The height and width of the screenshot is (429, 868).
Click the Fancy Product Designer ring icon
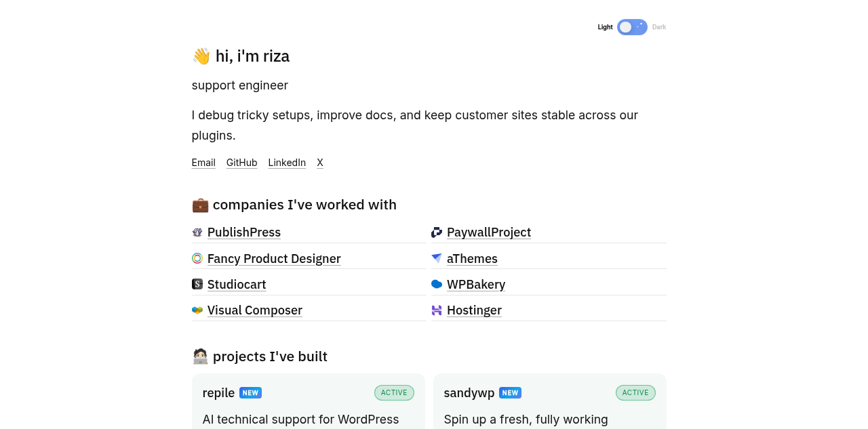pos(197,258)
